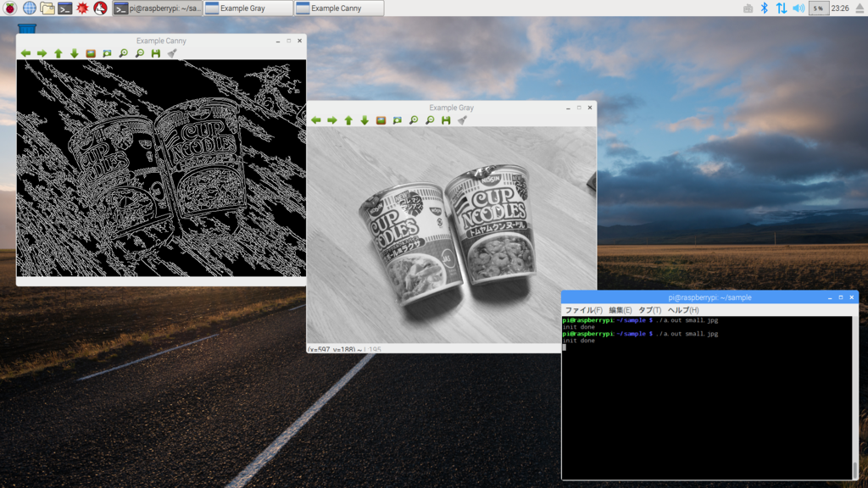The height and width of the screenshot is (488, 868).
Task: Open properties brush icon in Example Canny toolbar
Action: [x=172, y=53]
